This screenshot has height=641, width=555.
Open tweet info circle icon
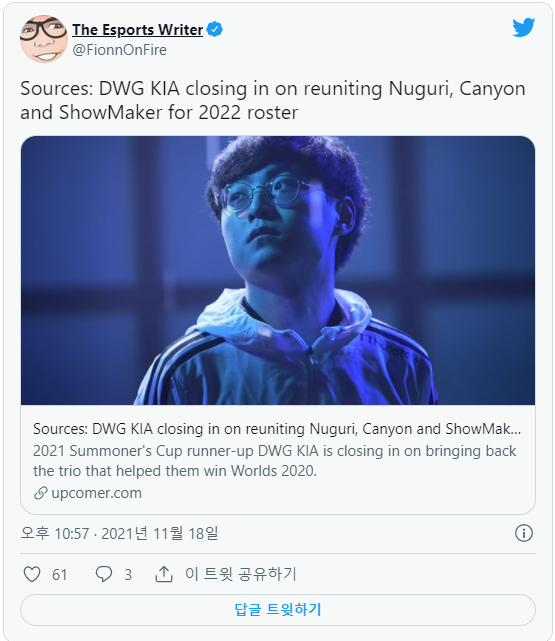tap(524, 533)
